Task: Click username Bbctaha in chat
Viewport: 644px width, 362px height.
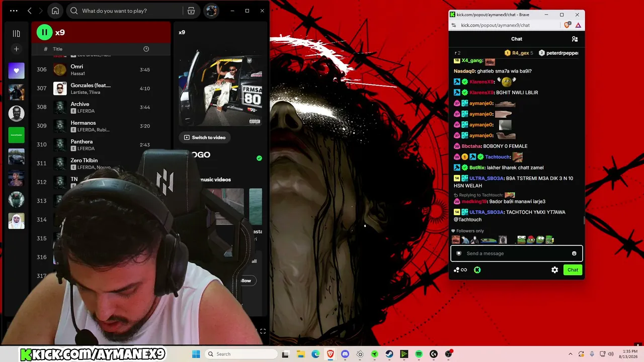Action: tap(471, 146)
